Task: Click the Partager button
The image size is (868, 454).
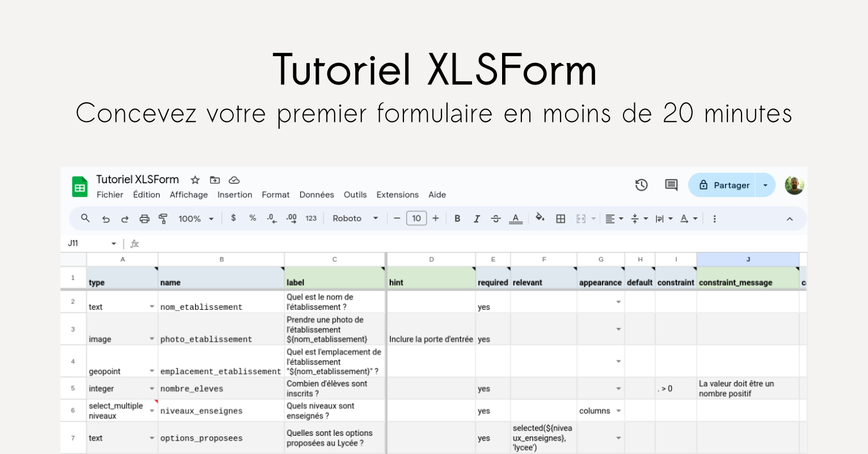Action: click(x=723, y=185)
